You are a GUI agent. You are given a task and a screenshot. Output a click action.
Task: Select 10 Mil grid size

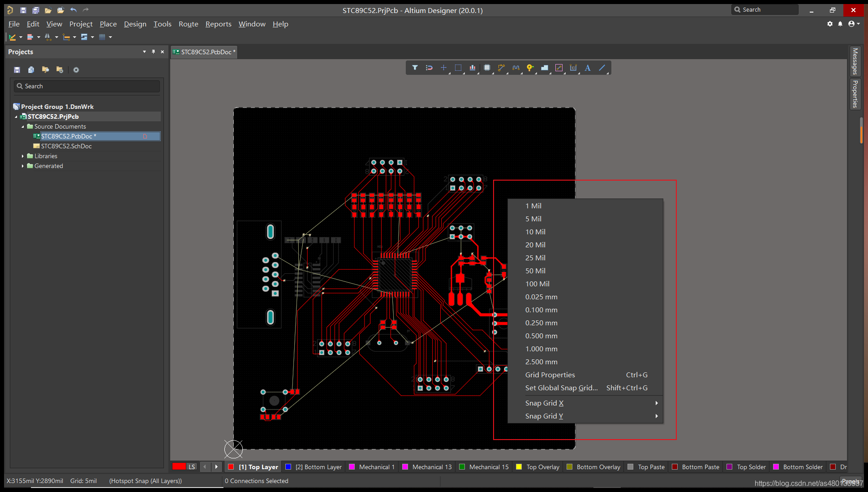(535, 232)
